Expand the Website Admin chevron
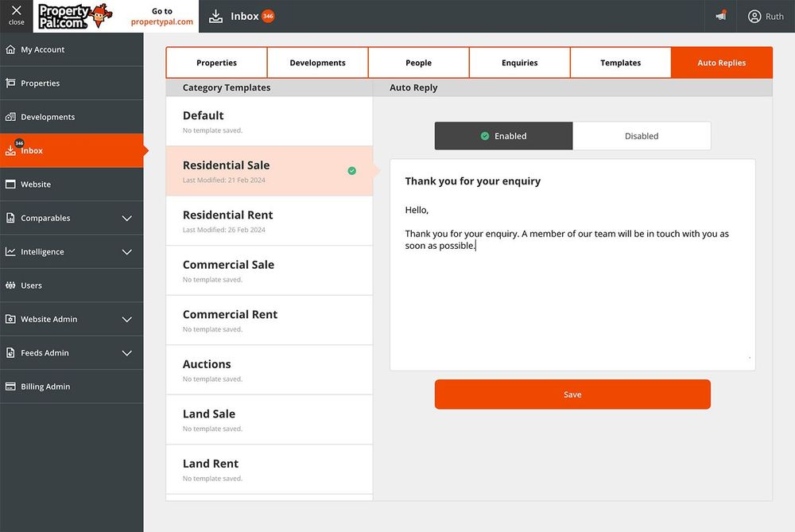This screenshot has width=795, height=532. [x=126, y=320]
